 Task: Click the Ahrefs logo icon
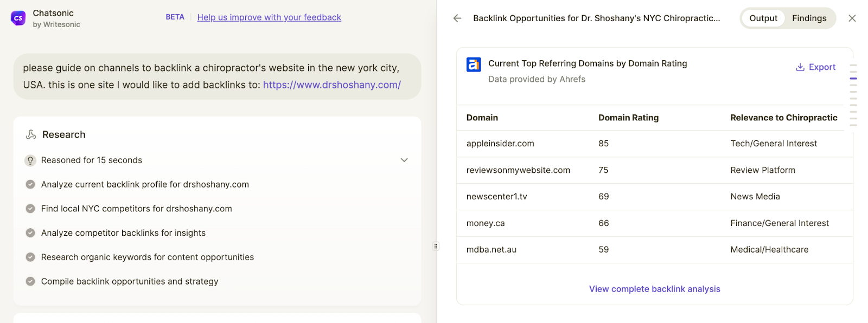(x=474, y=64)
